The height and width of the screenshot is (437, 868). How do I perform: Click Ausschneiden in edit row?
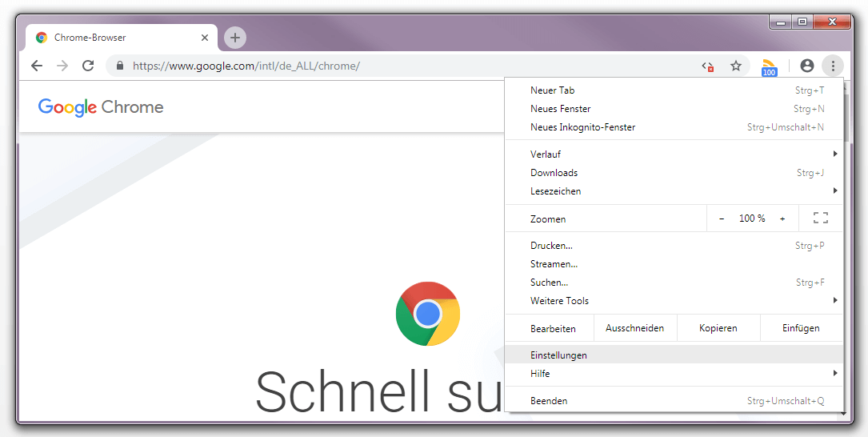635,328
